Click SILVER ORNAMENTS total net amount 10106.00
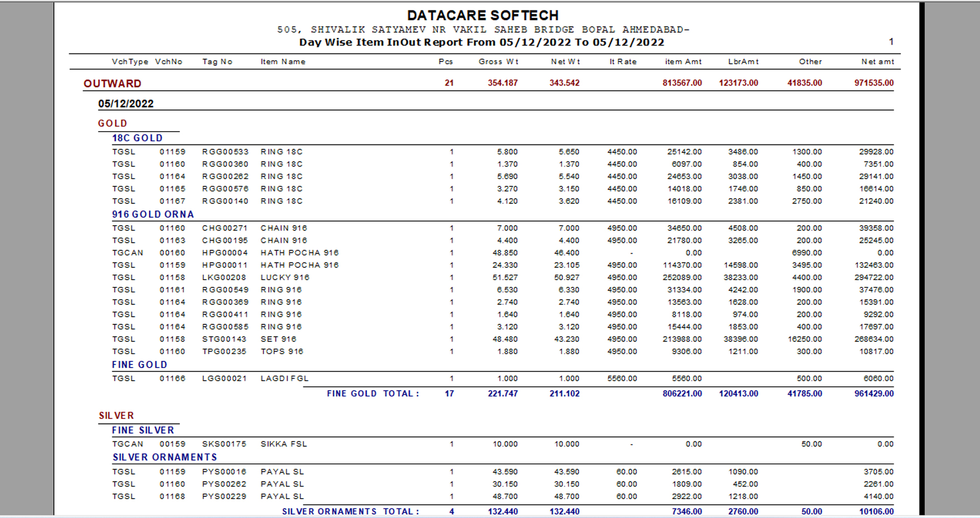 click(876, 511)
